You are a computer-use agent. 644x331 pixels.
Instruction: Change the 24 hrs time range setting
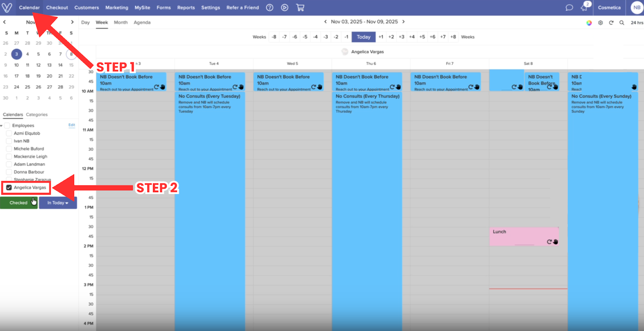coord(637,23)
